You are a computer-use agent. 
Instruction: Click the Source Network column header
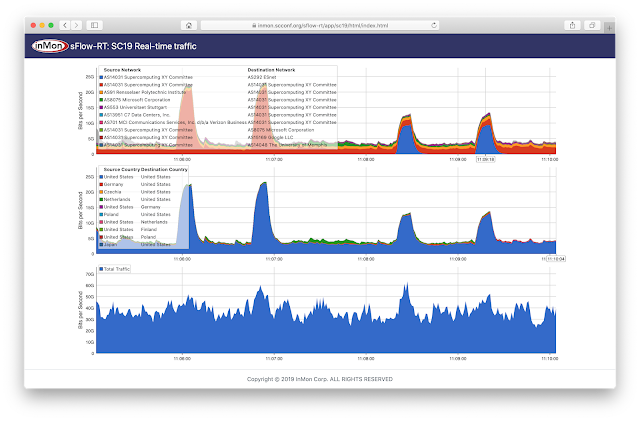click(122, 70)
